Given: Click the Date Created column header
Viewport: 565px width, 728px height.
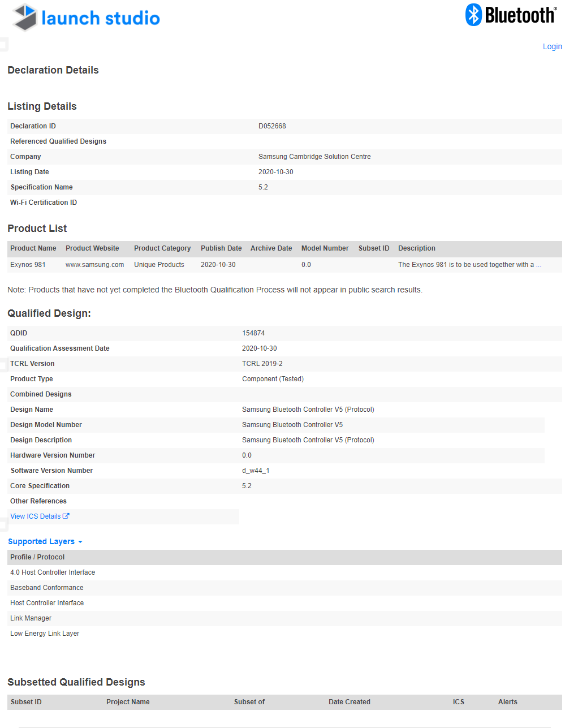Looking at the screenshot, I should [350, 702].
